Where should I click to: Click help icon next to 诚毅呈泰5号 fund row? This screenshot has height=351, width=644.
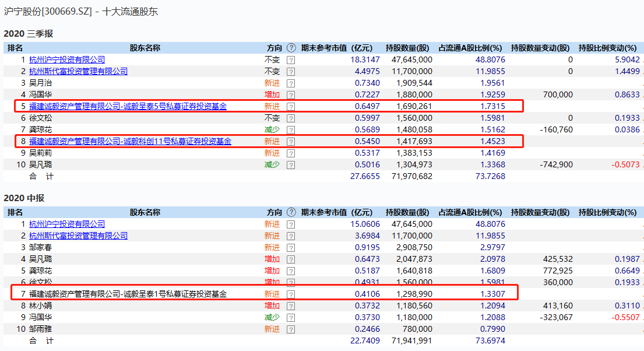click(x=291, y=107)
